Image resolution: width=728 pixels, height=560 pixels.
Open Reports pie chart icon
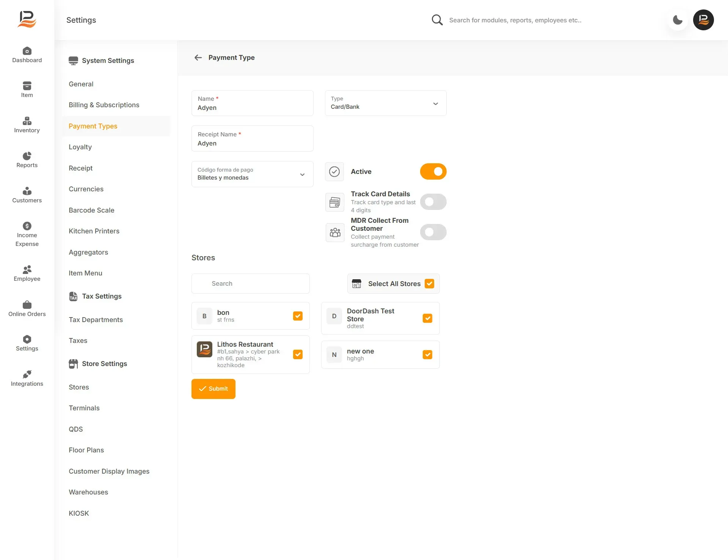[x=27, y=156]
